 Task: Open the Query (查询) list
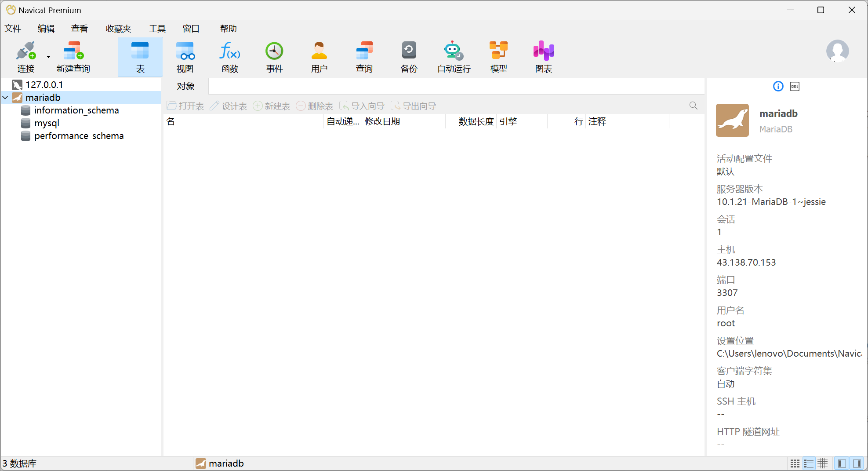(364, 57)
